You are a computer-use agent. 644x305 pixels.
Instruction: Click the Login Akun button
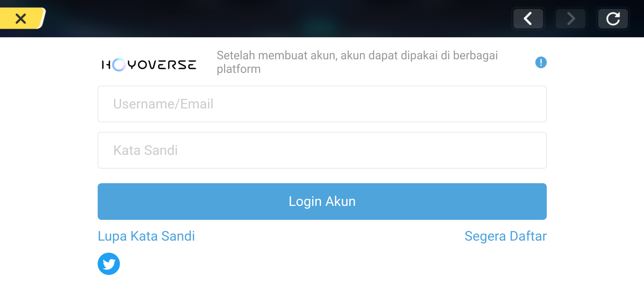(322, 201)
